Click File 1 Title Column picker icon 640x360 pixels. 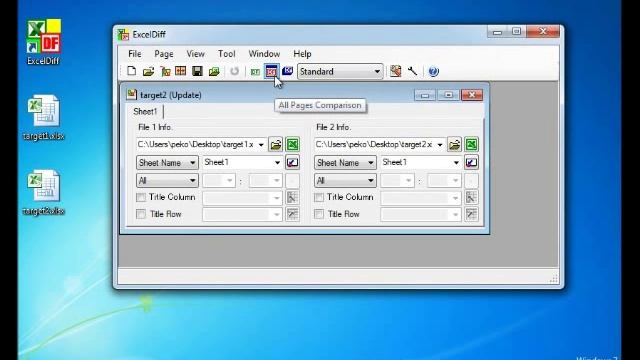point(292,198)
